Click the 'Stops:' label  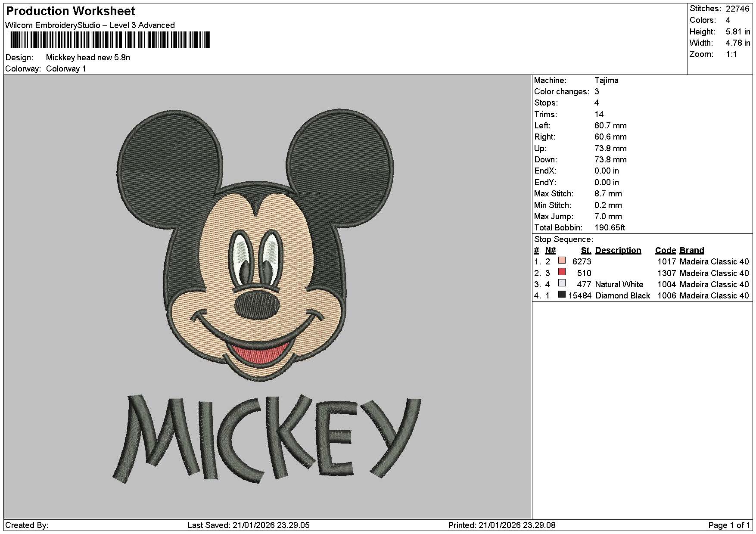[x=546, y=102]
